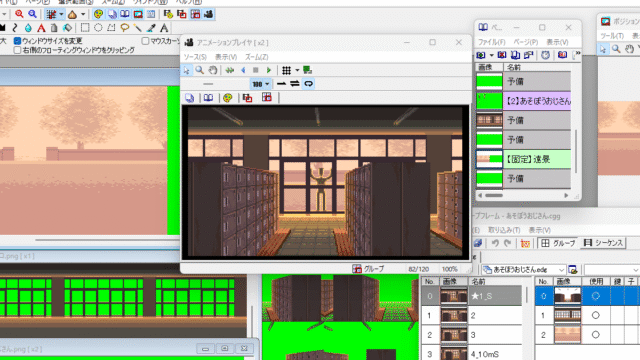
Task: Select the hand pan tool in the player
Action: pos(213,70)
